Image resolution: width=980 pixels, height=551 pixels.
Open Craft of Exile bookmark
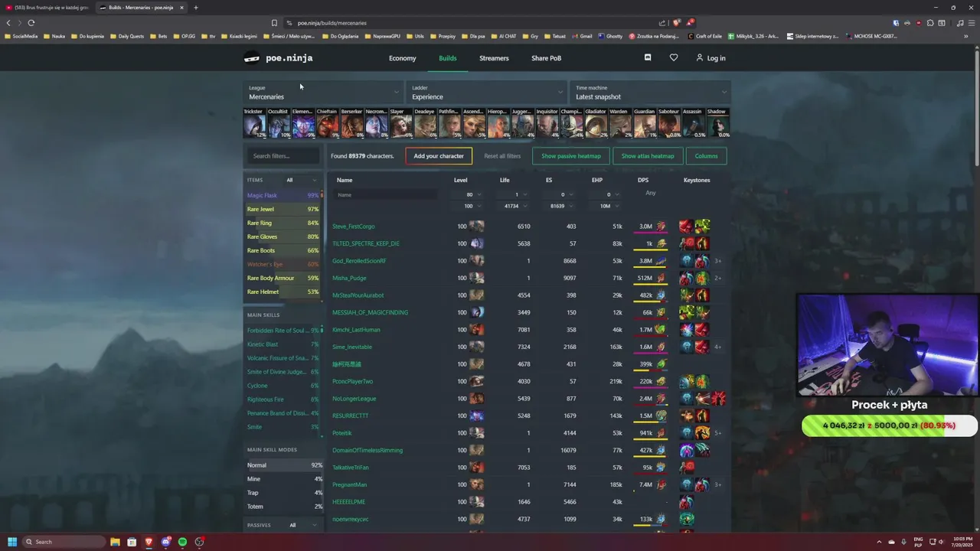pos(704,36)
